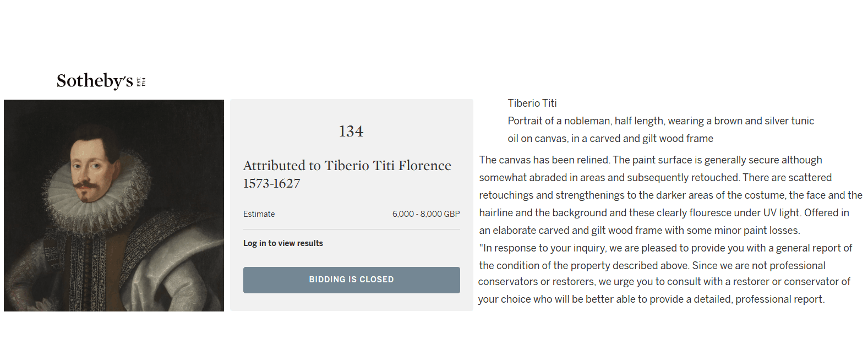Screen dimensions: 868x361
Task: Click the small EST 1744 emblem beside logo
Action: coord(141,82)
